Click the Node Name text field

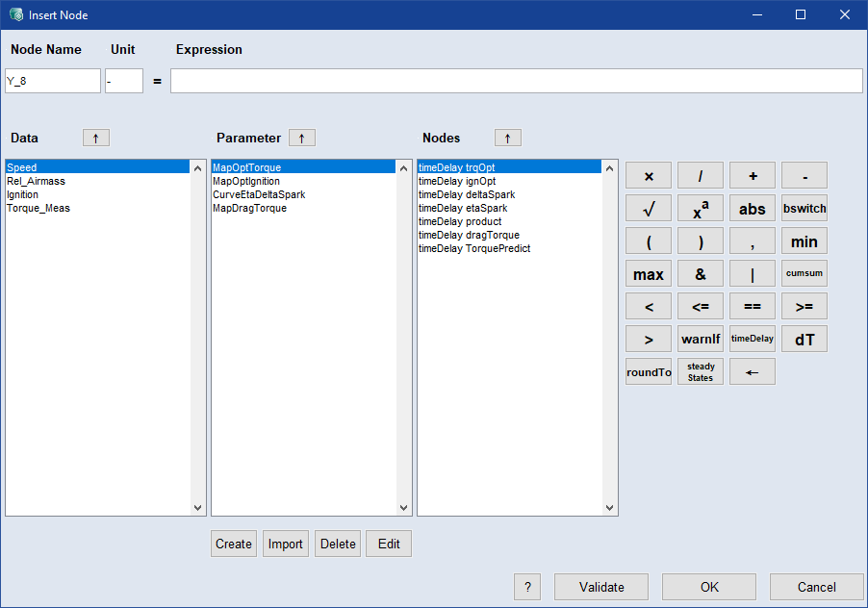coord(53,81)
